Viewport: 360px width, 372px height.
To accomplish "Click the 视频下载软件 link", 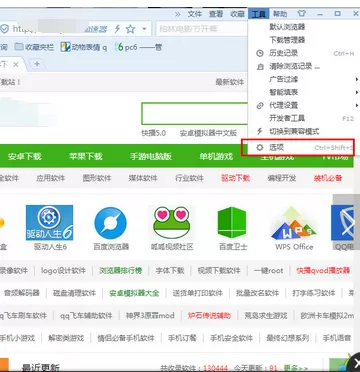I will point(219,270).
